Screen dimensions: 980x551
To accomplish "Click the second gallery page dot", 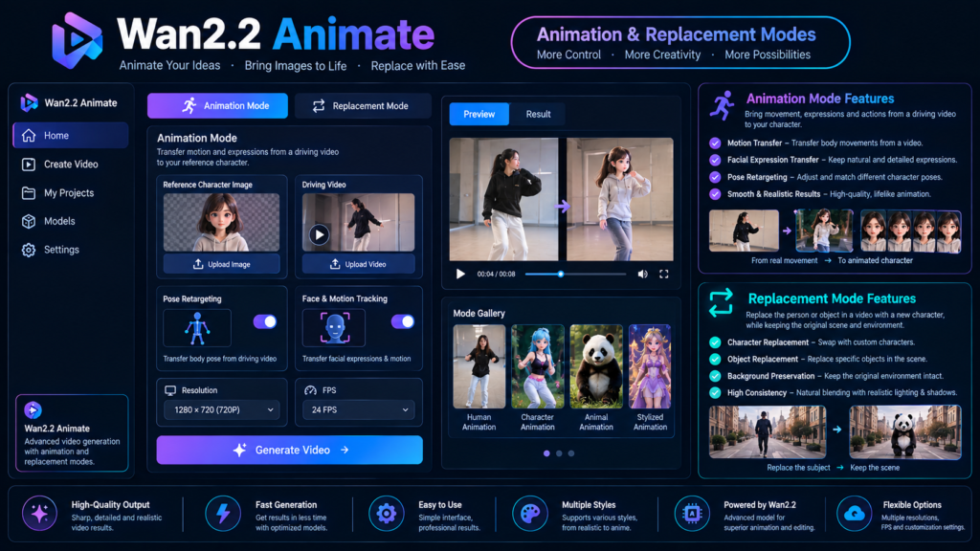I will point(559,453).
